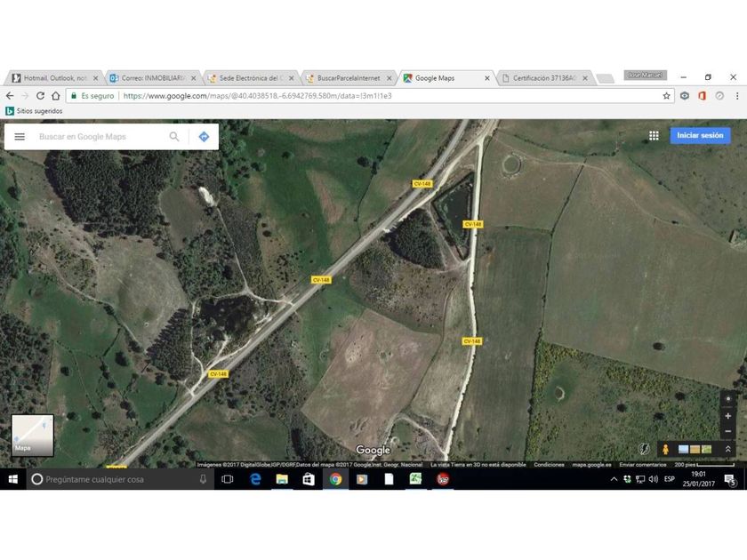Show hidden system tray icons
Image resolution: width=747 pixels, height=560 pixels.
(x=614, y=479)
